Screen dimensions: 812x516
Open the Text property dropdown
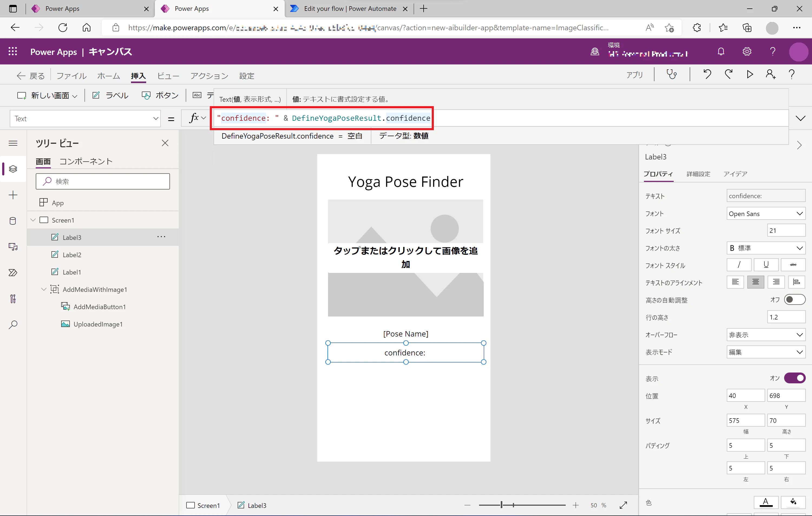click(x=85, y=119)
